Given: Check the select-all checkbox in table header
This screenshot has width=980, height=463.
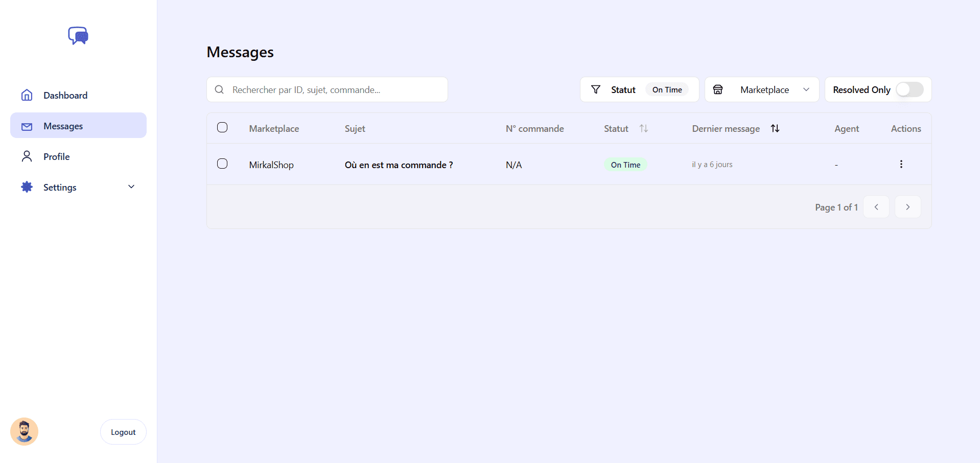Looking at the screenshot, I should coord(222,127).
